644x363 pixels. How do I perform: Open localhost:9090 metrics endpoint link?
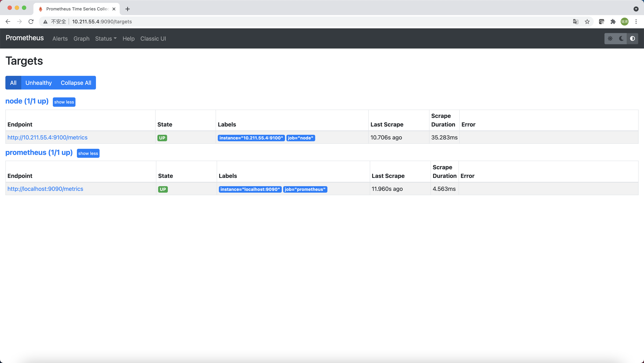tap(45, 189)
